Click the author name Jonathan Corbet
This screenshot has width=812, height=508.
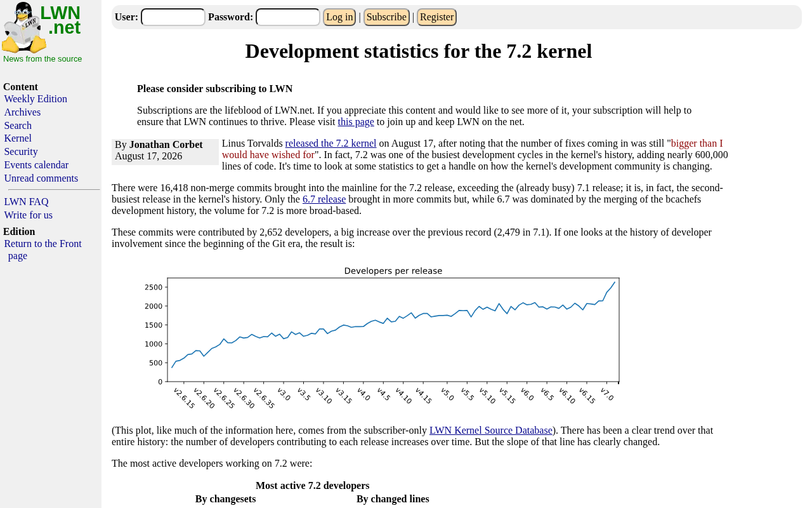pyautogui.click(x=166, y=145)
